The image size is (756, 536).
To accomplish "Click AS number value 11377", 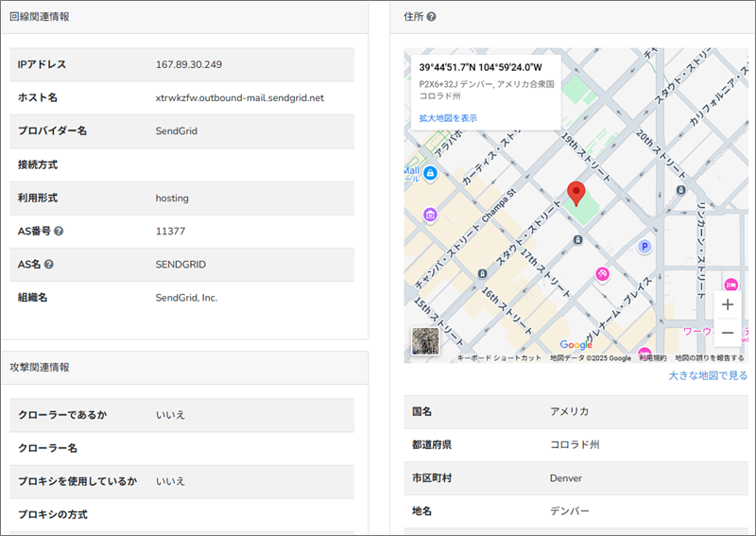I will coord(170,231).
